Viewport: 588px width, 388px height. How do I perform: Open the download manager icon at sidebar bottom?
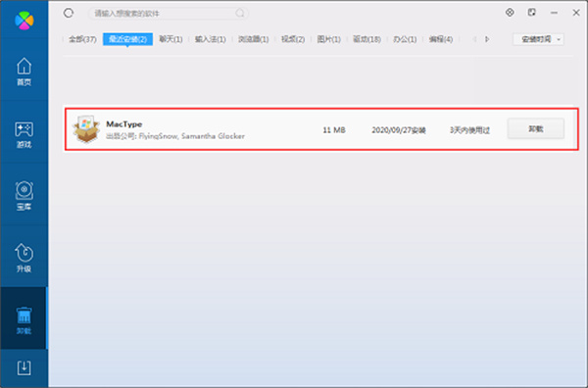click(x=24, y=368)
